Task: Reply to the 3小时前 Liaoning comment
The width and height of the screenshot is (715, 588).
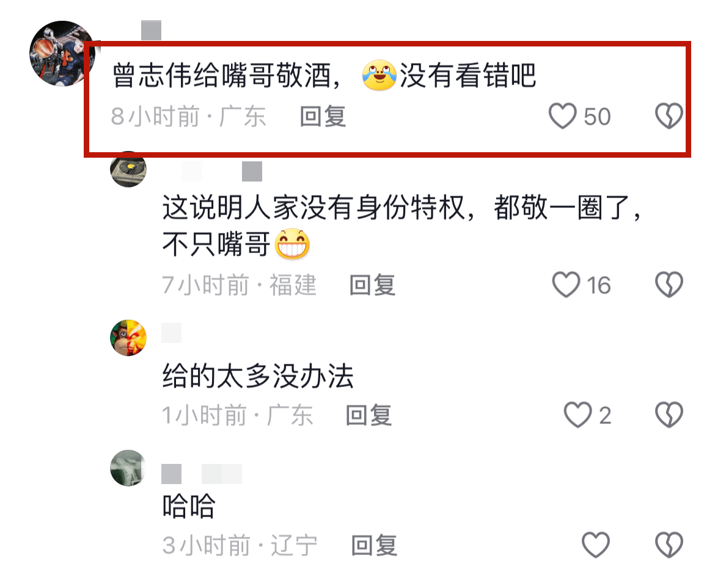Action: click(x=374, y=546)
